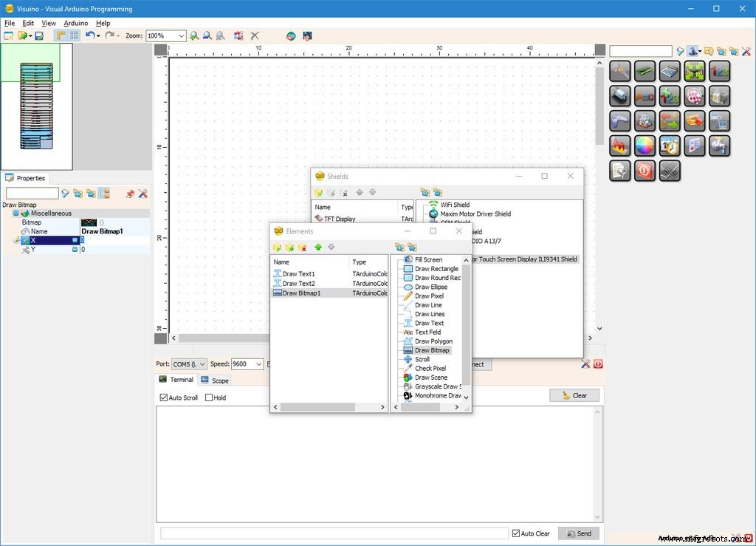Switch to the Scope tab
Screen dimensions: 756x546
215,380
